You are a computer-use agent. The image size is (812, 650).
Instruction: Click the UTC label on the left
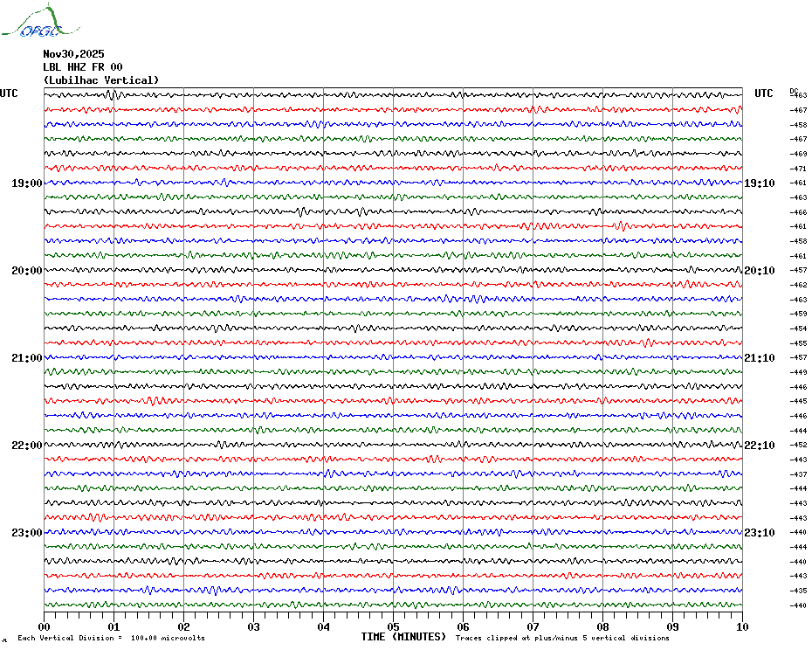point(9,93)
